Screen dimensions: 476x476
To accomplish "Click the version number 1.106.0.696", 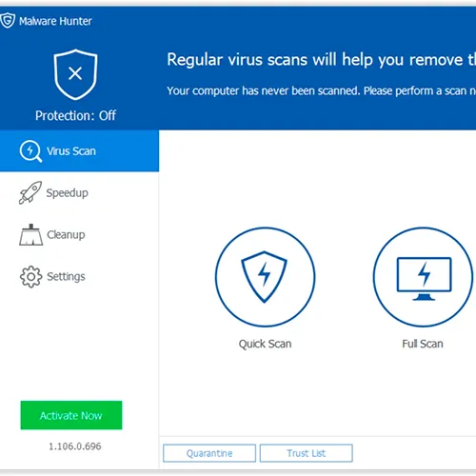I will point(75,446).
